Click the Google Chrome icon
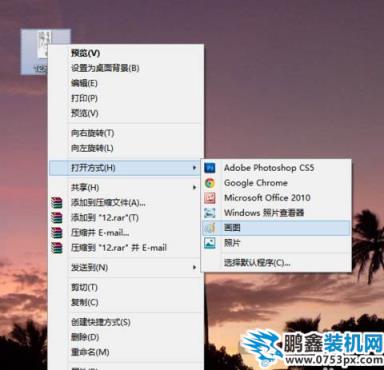Viewport: 384px width, 370px height. (x=210, y=183)
